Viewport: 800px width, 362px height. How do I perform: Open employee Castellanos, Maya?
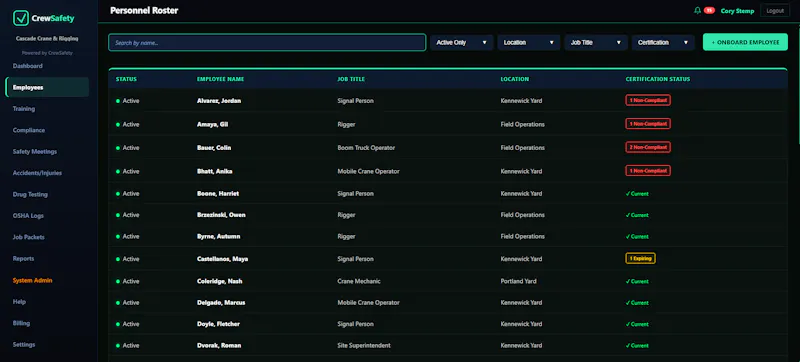pyautogui.click(x=223, y=259)
